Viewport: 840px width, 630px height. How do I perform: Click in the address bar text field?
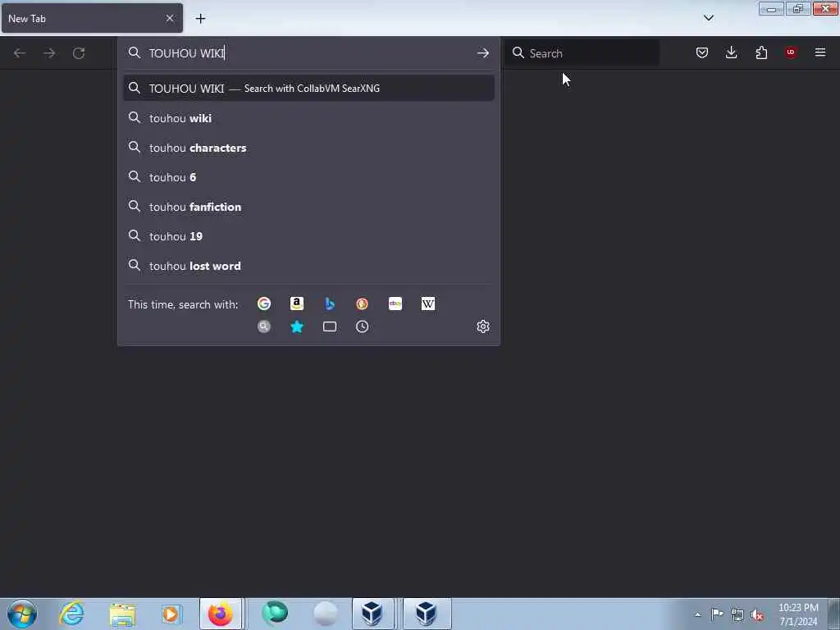(308, 53)
